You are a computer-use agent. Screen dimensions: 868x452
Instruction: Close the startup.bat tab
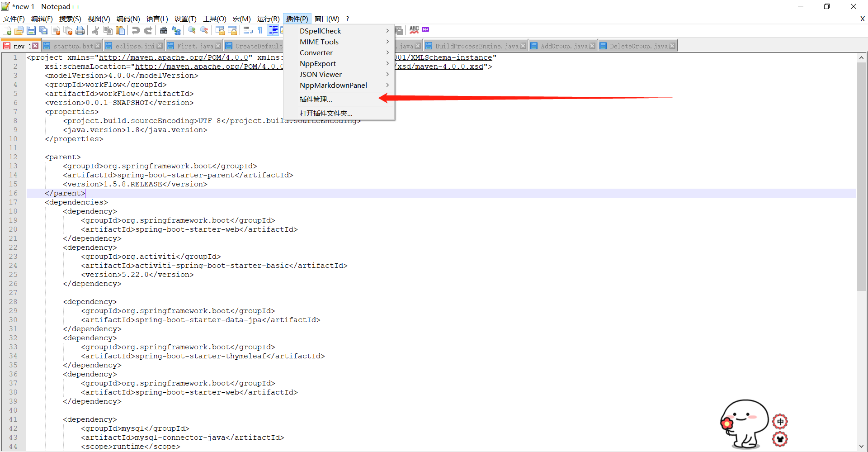pyautogui.click(x=98, y=46)
